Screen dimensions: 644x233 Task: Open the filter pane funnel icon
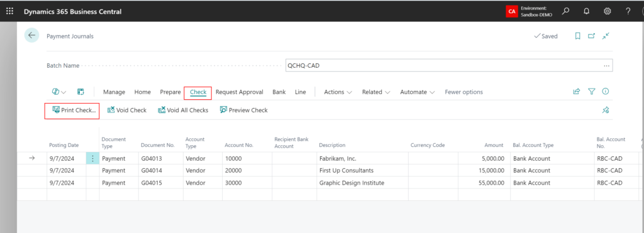(x=591, y=92)
